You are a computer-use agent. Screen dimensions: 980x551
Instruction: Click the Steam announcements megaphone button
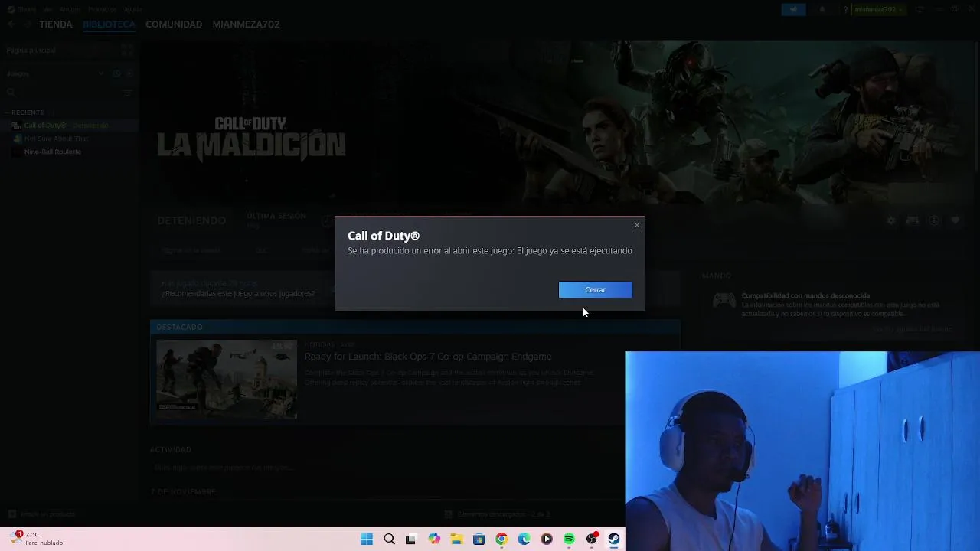click(x=793, y=9)
